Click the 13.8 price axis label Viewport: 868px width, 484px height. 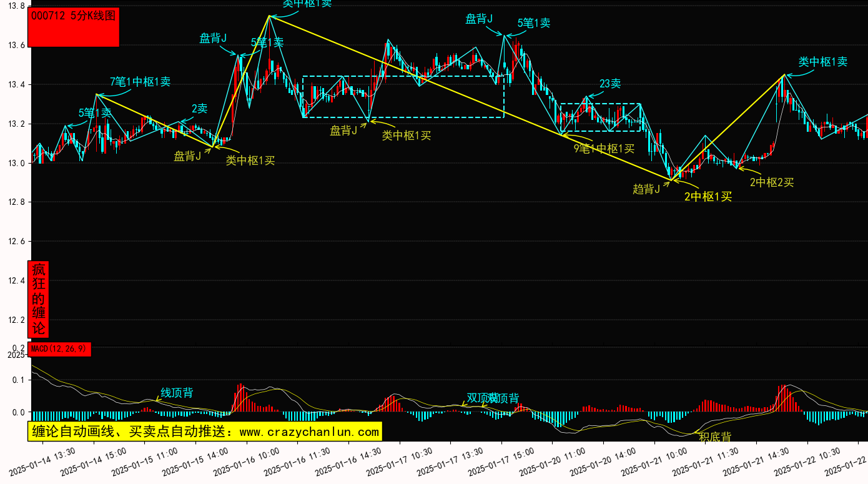point(14,6)
